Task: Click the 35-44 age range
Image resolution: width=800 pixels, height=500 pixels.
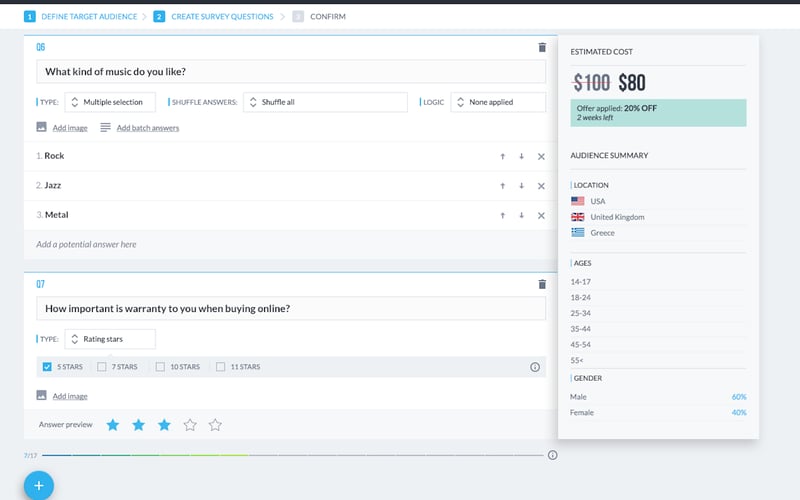Action: (x=581, y=329)
